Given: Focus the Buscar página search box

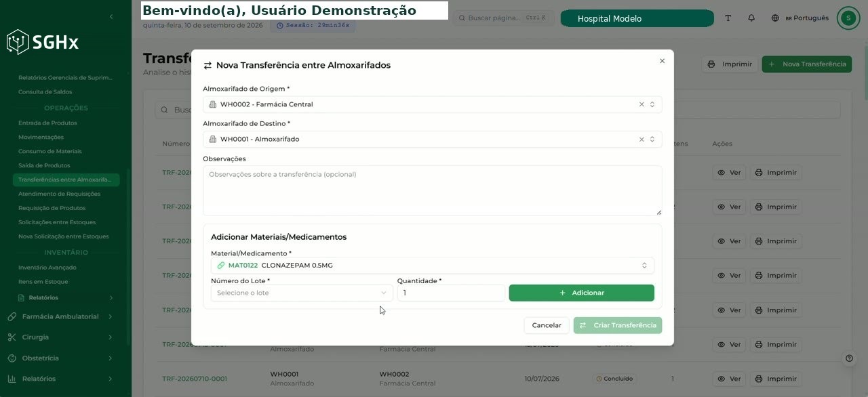Looking at the screenshot, I should point(503,18).
